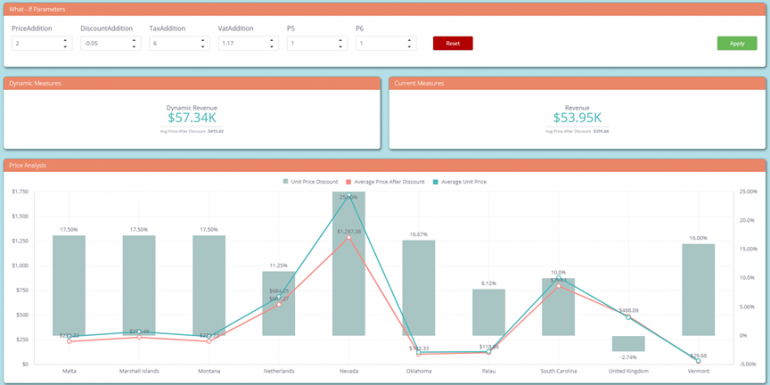The width and height of the screenshot is (770, 385).
Task: Toggle Average Unit Price legend series
Action: coord(460,182)
